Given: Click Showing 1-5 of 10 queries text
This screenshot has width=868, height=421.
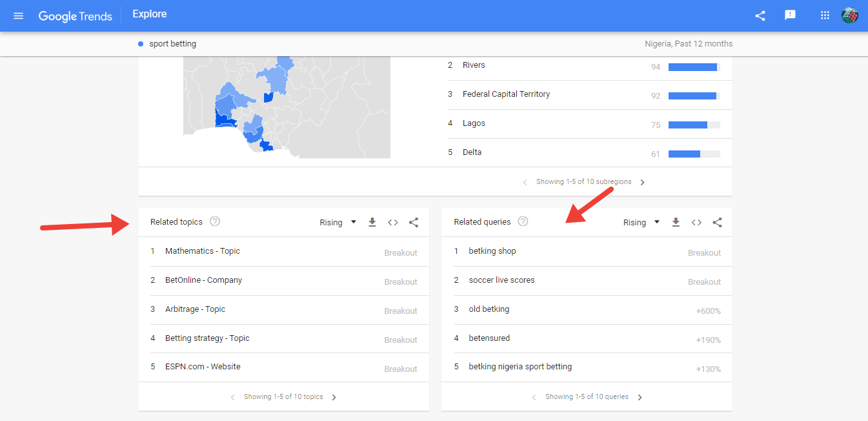Looking at the screenshot, I should click(x=587, y=397).
